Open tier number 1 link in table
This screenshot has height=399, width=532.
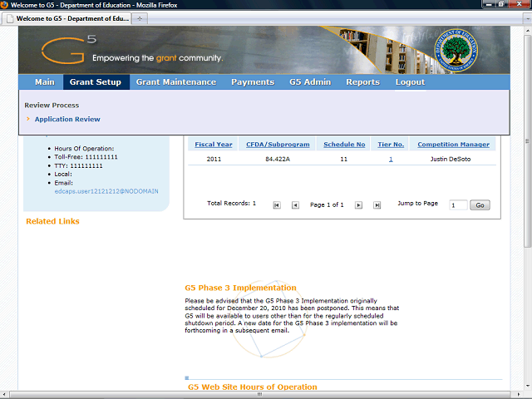[391, 159]
